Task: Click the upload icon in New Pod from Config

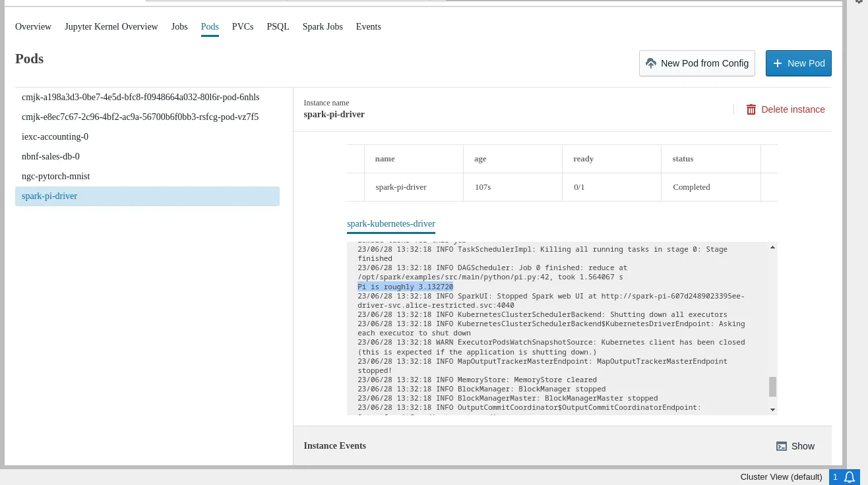Action: (x=651, y=63)
